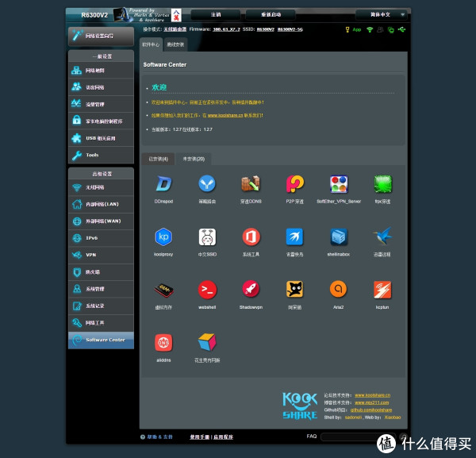Click the kcptun app icon
Screen dimensions: 476x458
click(382, 290)
